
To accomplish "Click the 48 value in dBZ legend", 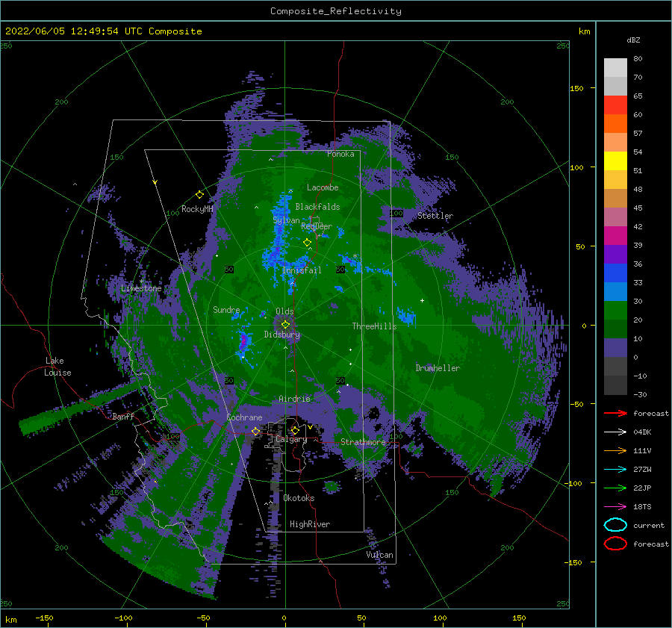I will [638, 189].
